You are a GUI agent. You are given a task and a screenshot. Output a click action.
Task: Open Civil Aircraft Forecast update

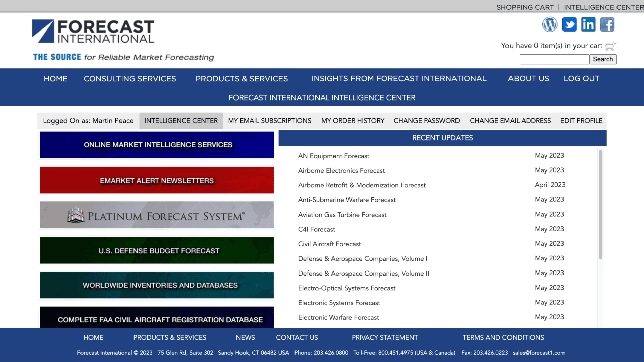329,244
